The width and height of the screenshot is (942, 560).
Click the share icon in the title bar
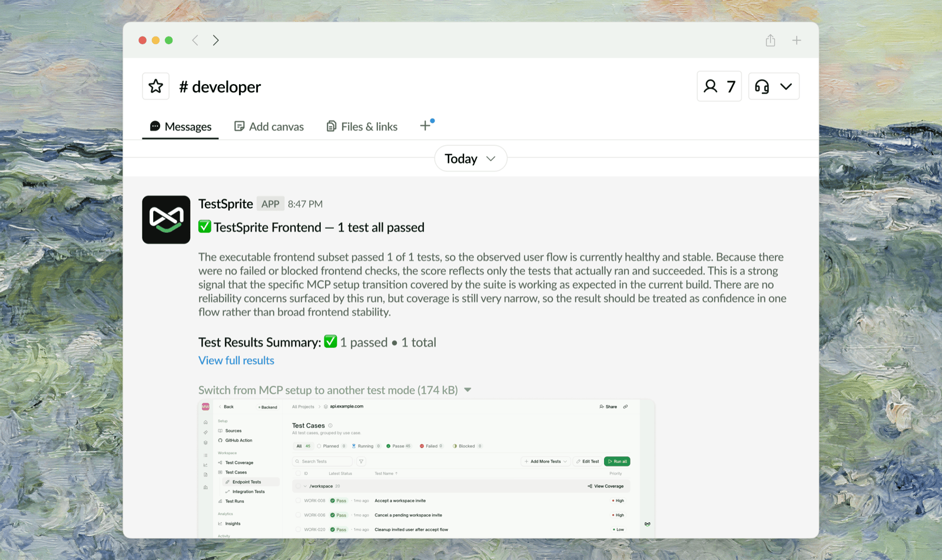770,40
